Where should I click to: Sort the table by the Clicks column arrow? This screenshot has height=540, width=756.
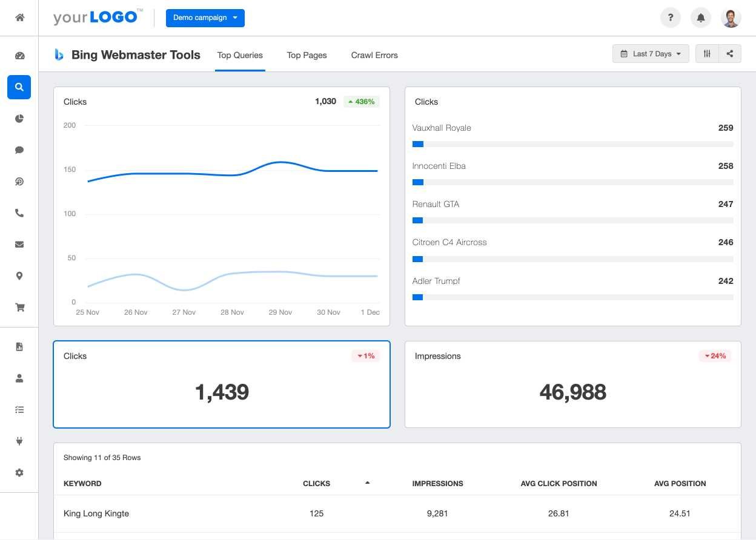[x=367, y=483]
